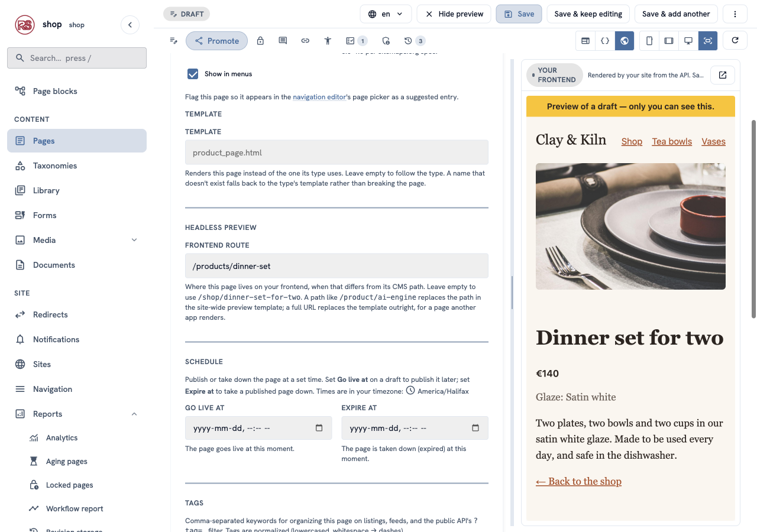The width and height of the screenshot is (757, 532).
Task: Click Save & keep editing
Action: coord(588,14)
